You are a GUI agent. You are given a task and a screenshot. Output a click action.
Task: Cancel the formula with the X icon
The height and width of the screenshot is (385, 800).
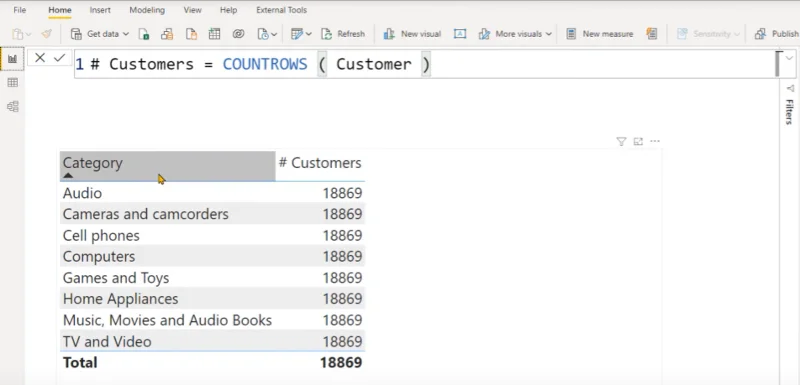coord(40,58)
